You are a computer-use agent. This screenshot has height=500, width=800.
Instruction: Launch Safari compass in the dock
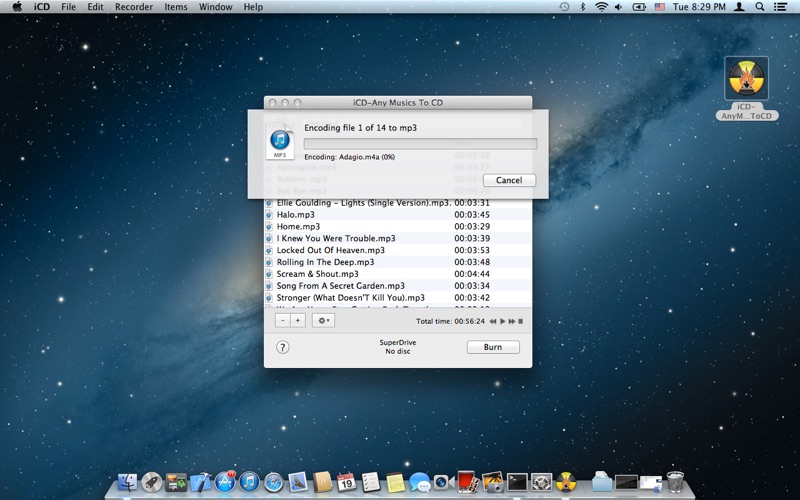273,482
